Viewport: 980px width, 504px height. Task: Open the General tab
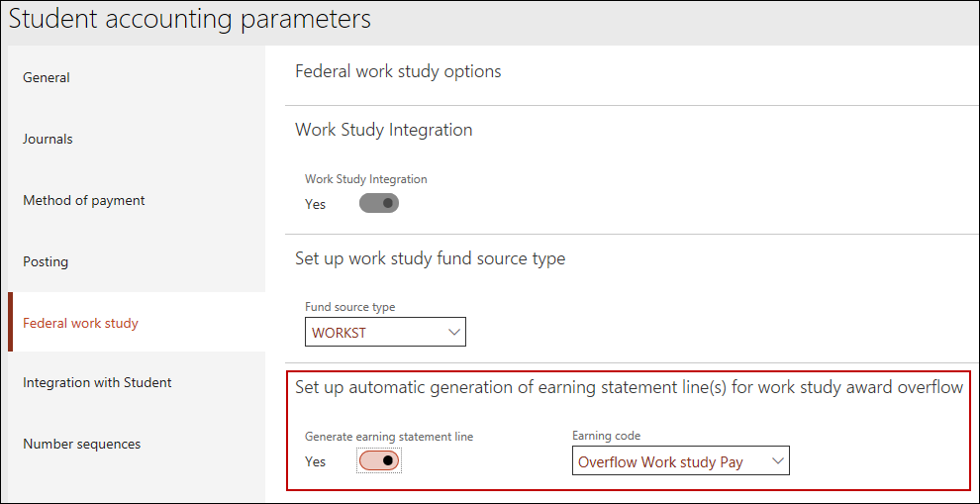click(47, 77)
